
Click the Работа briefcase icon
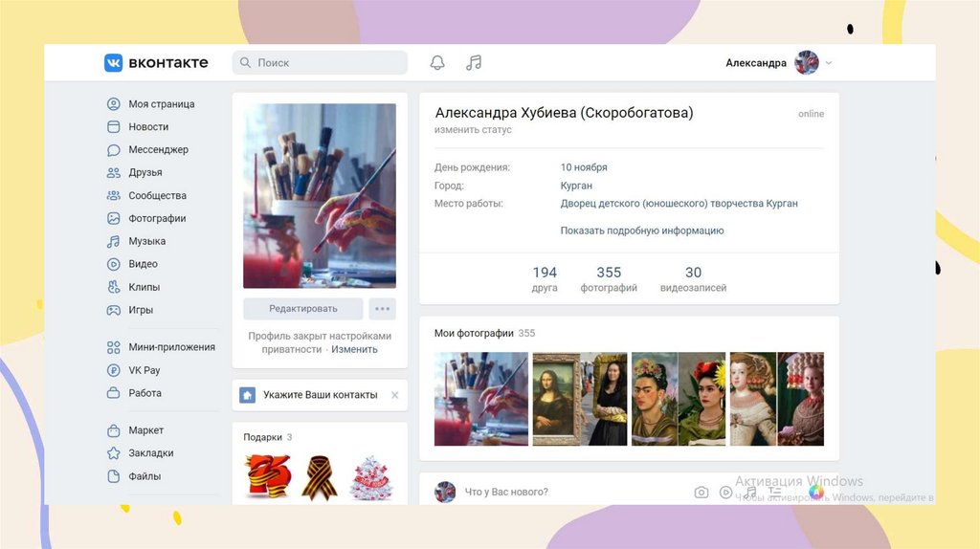pos(113,393)
